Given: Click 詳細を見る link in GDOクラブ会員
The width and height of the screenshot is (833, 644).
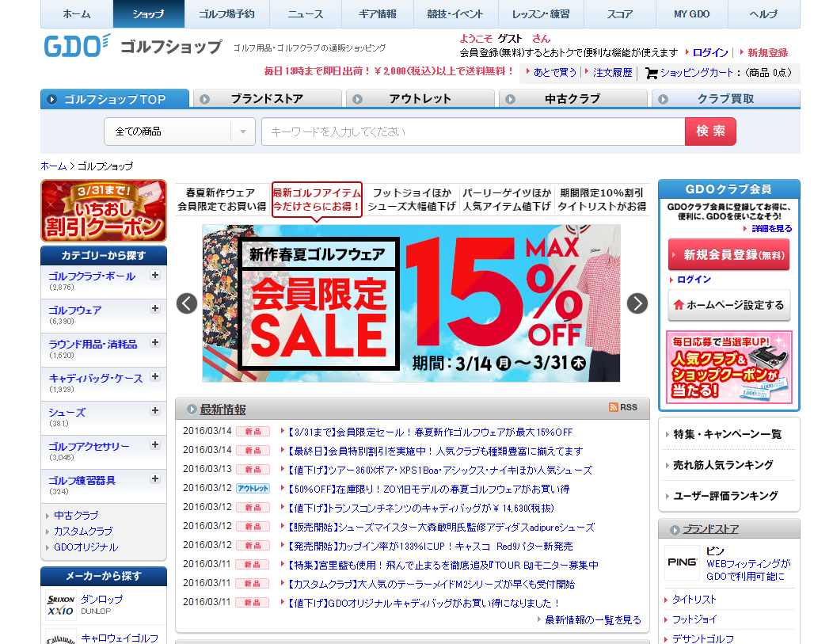Looking at the screenshot, I should click(x=772, y=228).
